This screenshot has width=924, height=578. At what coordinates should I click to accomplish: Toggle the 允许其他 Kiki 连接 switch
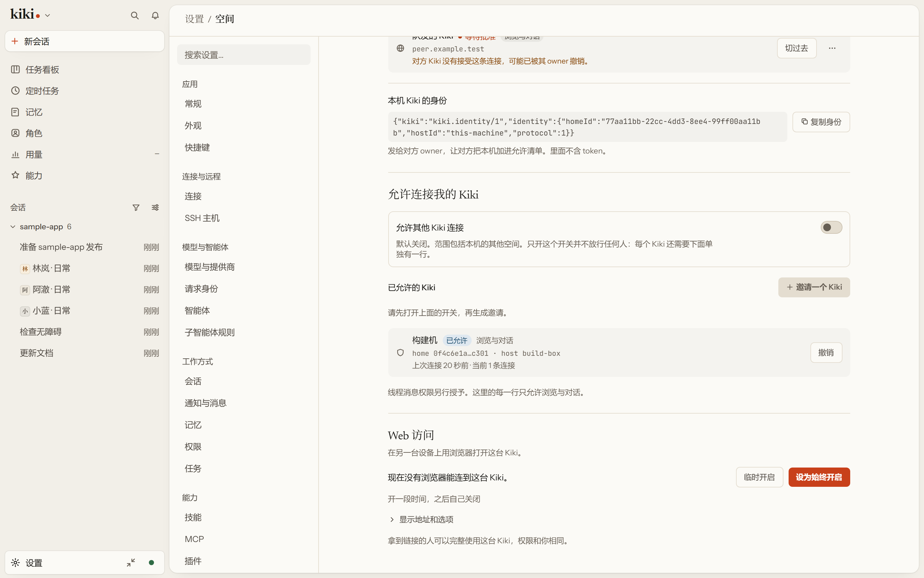point(831,227)
